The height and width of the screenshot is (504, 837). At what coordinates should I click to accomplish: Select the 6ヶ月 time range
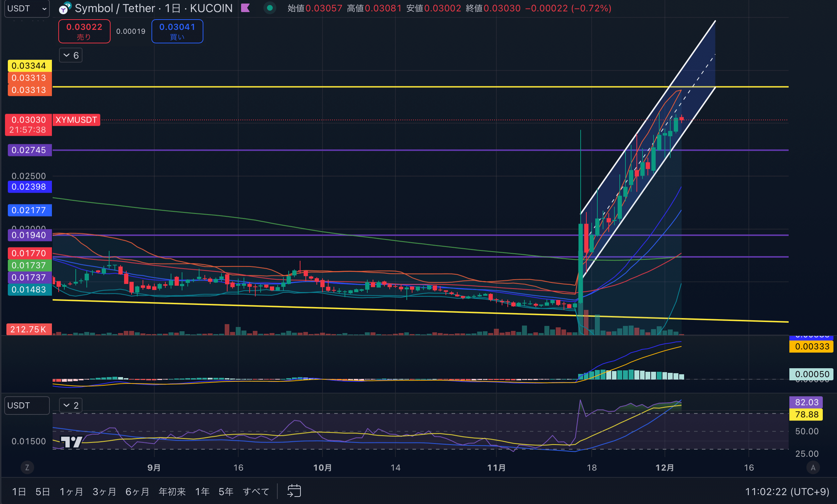[137, 492]
